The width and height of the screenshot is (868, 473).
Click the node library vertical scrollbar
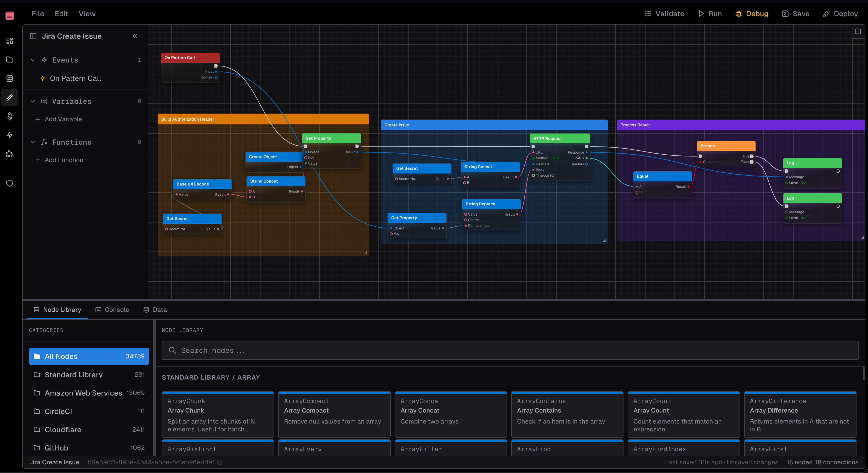coord(864,374)
